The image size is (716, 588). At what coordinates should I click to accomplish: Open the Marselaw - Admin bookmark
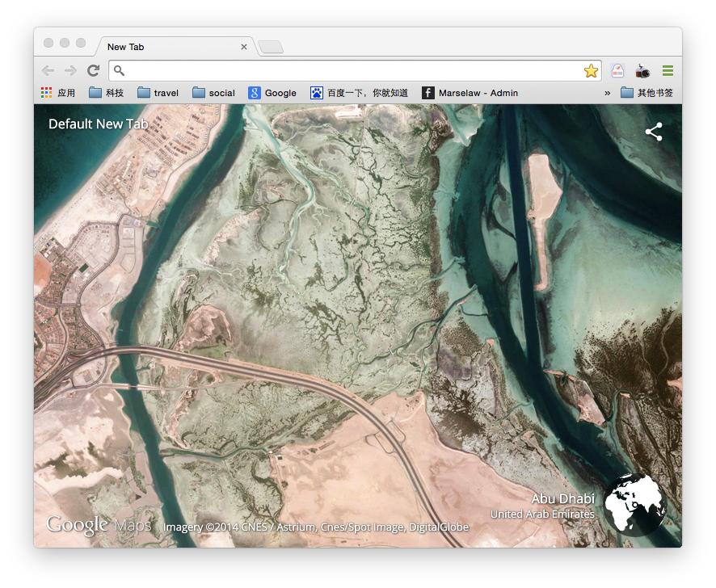470,93
